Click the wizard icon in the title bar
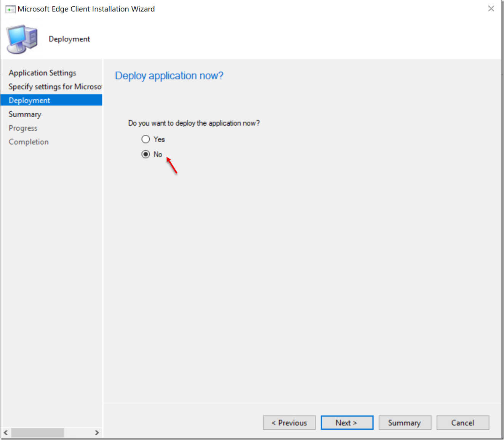504x440 pixels. 10,9
